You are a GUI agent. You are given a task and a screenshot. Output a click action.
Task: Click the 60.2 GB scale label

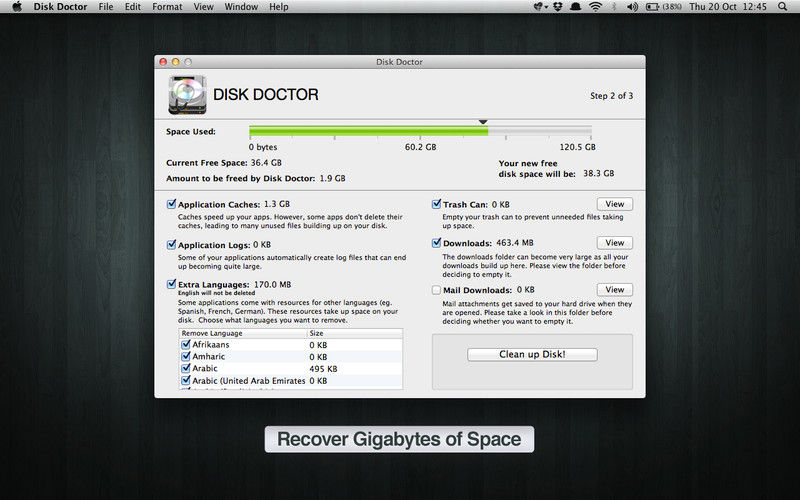420,147
